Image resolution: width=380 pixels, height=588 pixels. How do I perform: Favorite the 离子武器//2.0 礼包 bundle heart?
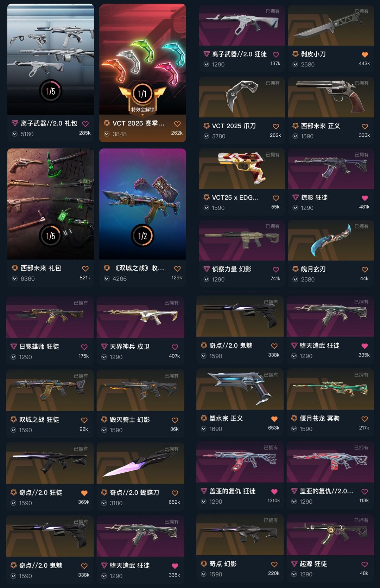85,124
